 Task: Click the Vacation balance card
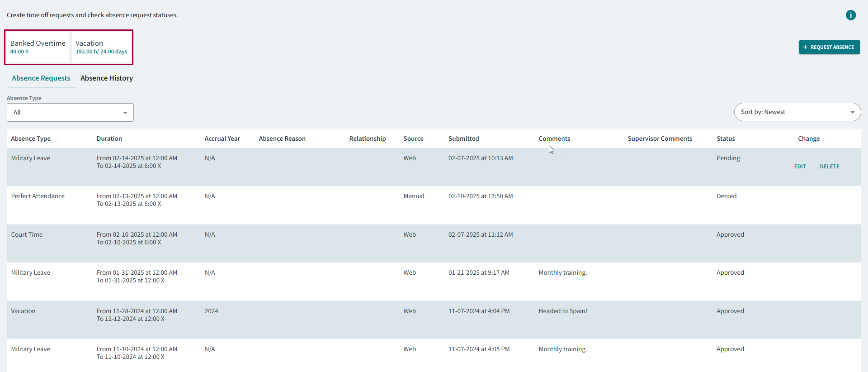(x=101, y=47)
